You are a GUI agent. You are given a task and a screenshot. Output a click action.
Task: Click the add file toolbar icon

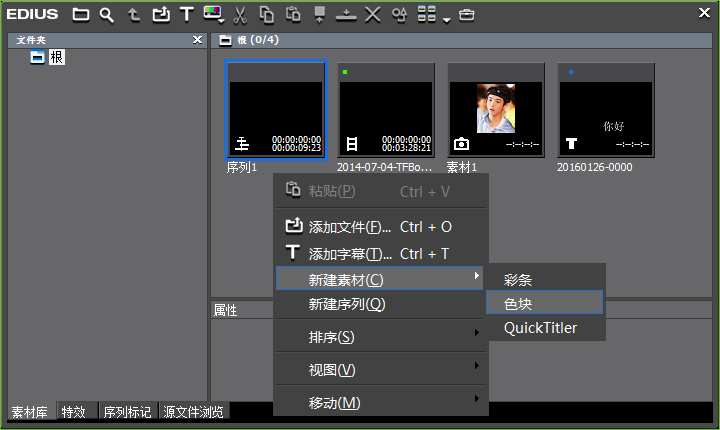pyautogui.click(x=160, y=14)
